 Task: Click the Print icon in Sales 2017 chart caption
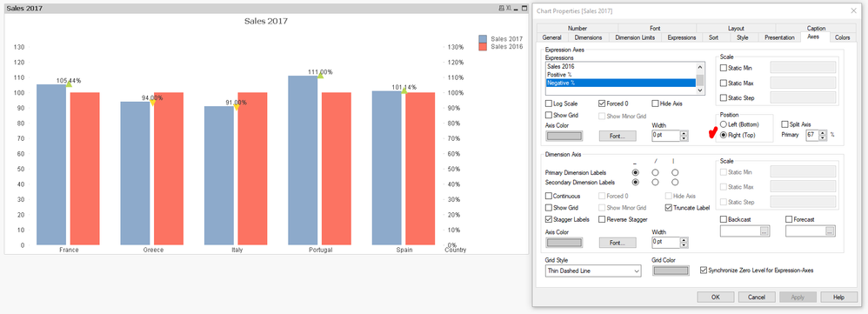[x=502, y=9]
